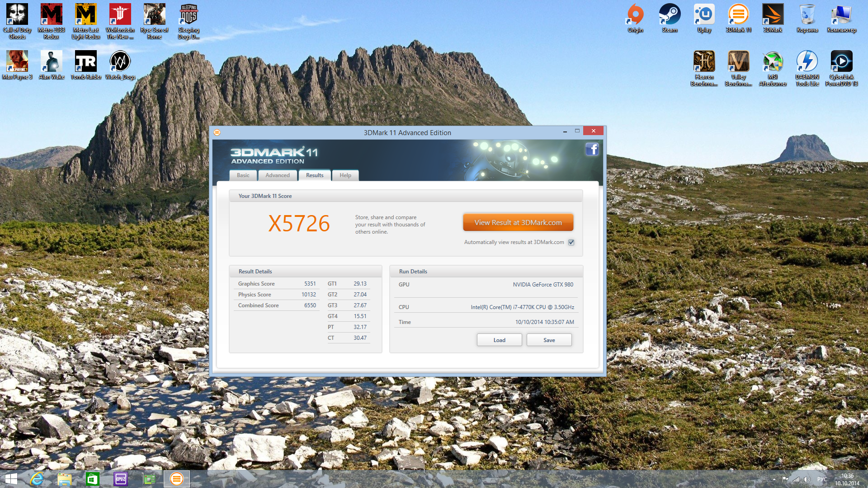Click View Result at 3DMark.com button
Viewport: 868px width, 488px height.
click(518, 222)
